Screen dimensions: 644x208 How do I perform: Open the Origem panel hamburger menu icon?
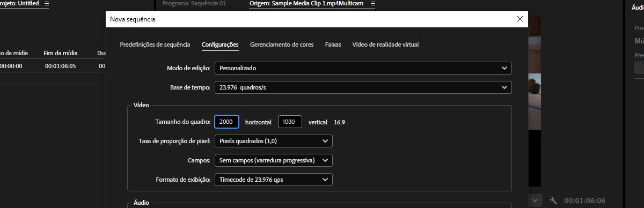coord(373,3)
